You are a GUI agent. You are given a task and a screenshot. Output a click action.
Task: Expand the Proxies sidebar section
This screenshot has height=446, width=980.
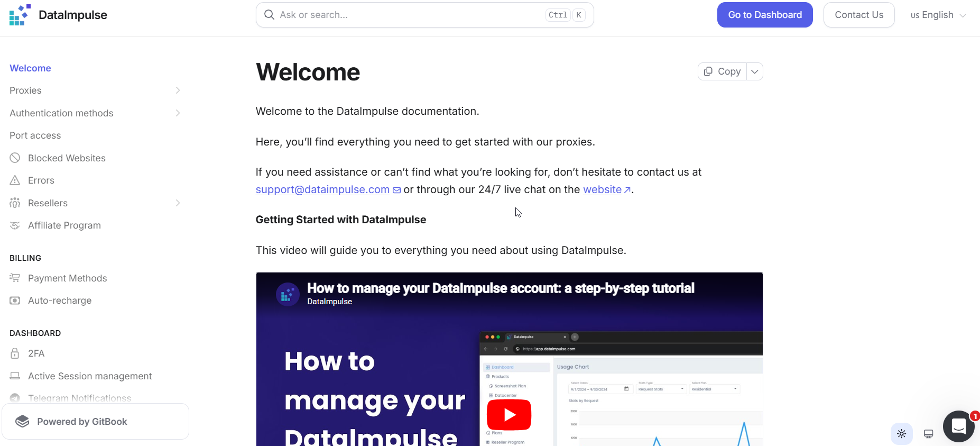178,90
